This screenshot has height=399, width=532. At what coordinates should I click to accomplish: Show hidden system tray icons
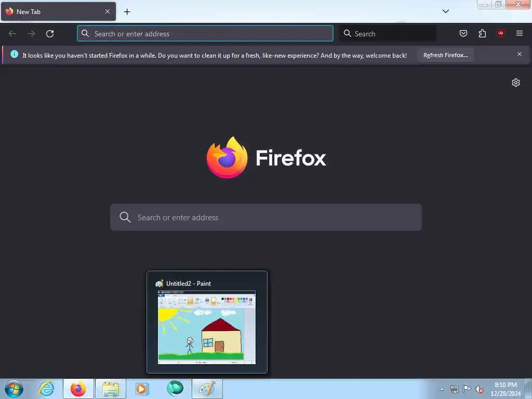click(442, 389)
